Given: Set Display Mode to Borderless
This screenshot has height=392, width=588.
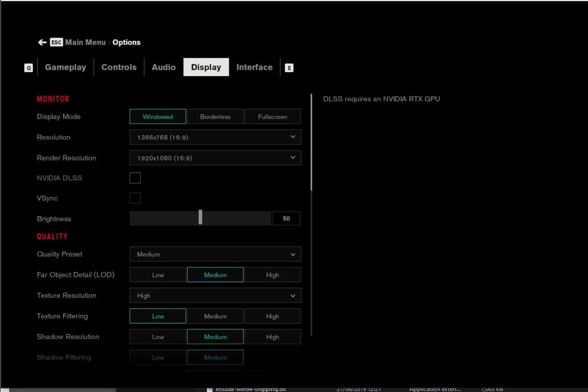Looking at the screenshot, I should coord(215,116).
